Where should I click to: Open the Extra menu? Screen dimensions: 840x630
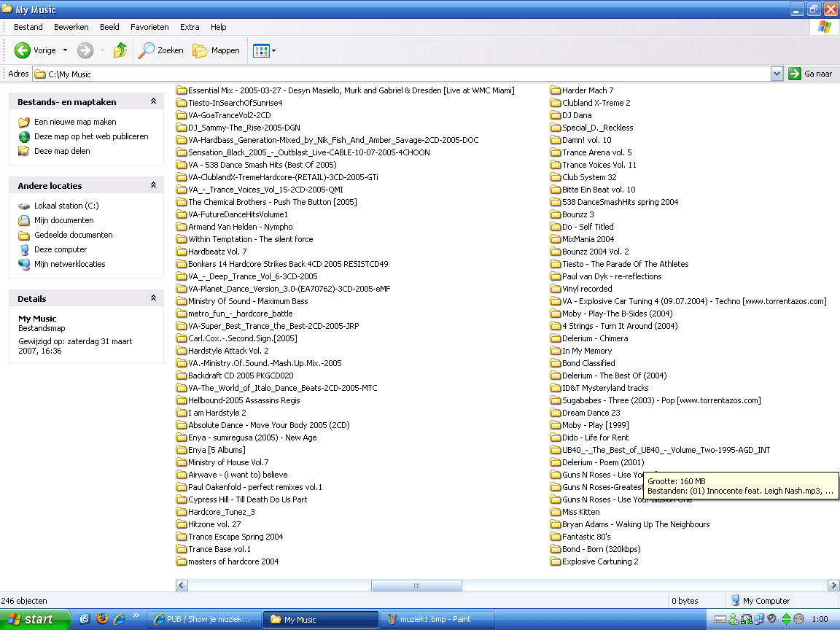(190, 27)
